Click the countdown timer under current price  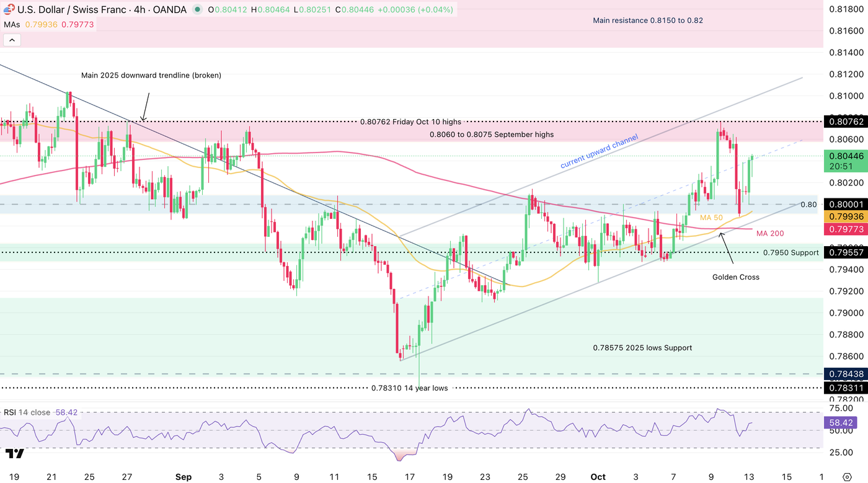841,166
